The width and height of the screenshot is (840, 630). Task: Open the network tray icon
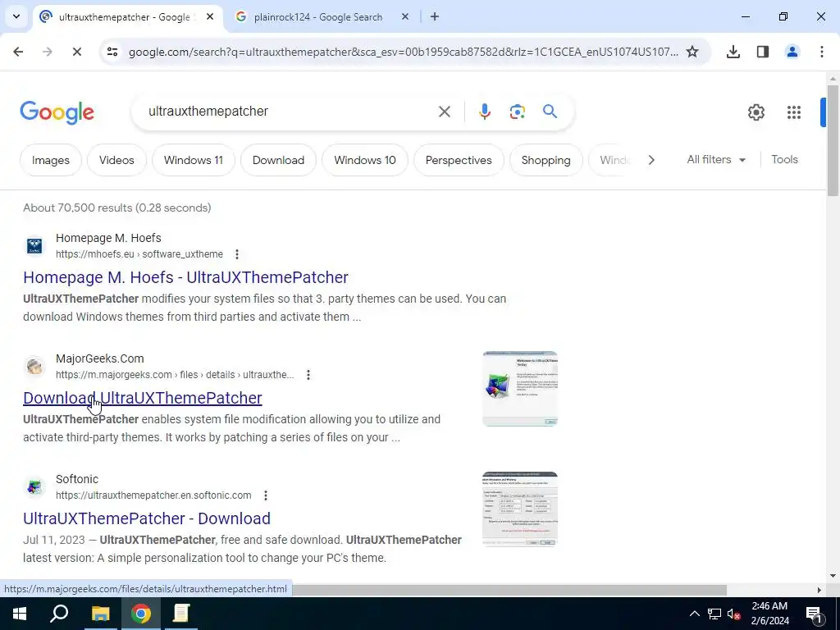click(714, 614)
